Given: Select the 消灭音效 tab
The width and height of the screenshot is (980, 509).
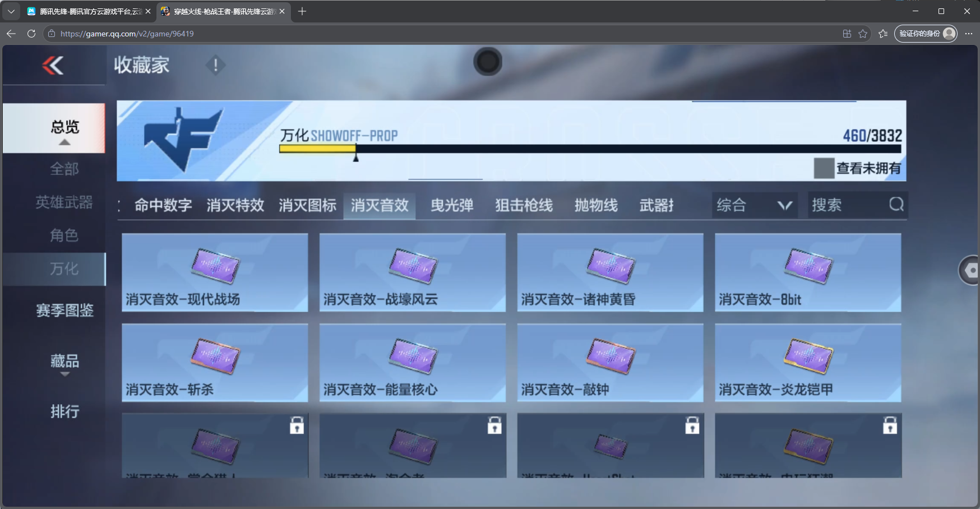Looking at the screenshot, I should click(380, 205).
